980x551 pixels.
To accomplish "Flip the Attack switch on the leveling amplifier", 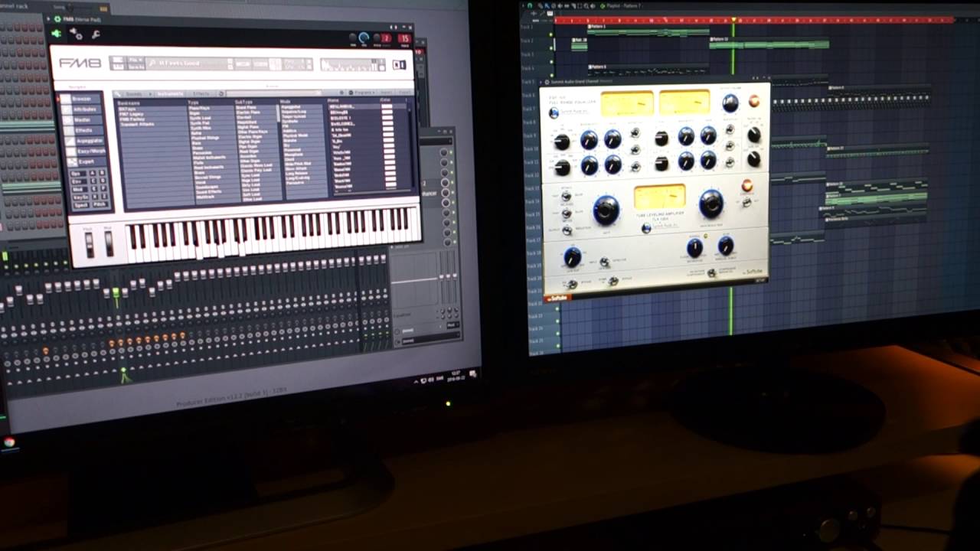I will [x=567, y=197].
